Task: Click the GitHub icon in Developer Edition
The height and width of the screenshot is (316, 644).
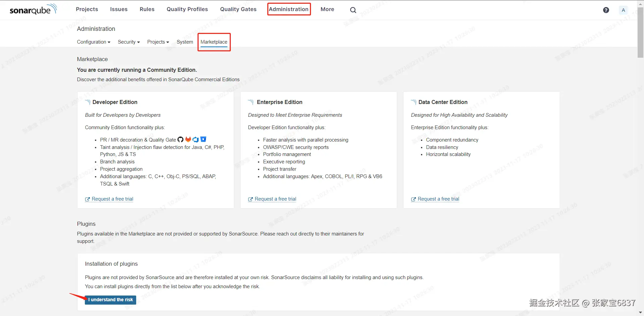Action: [x=180, y=140]
